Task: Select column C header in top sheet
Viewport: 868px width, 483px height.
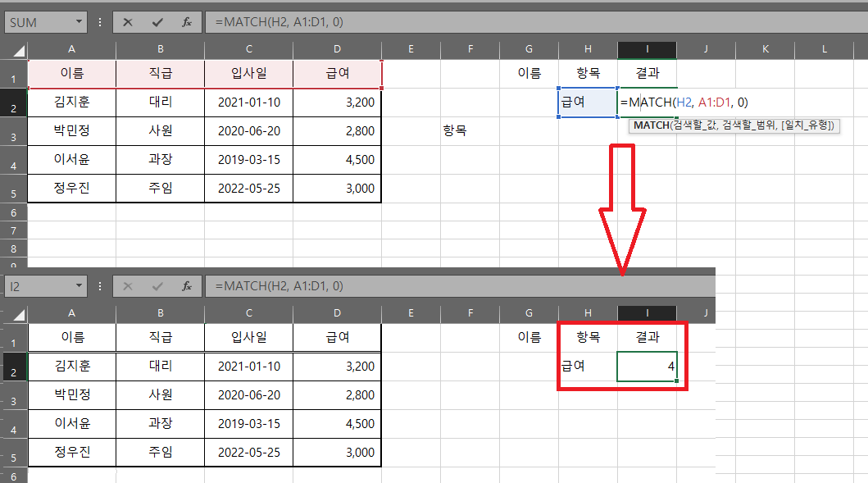Action: [249, 49]
